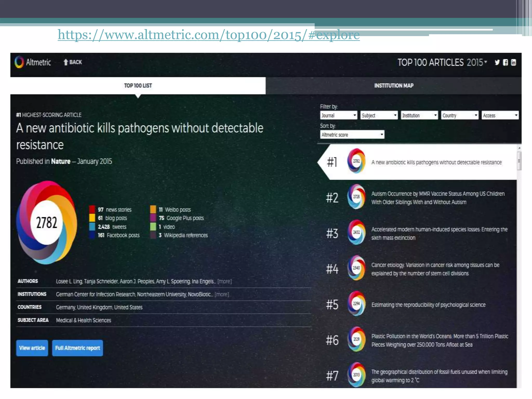Click the #7 article donut badge
The image size is (532, 399).
coord(356,375)
